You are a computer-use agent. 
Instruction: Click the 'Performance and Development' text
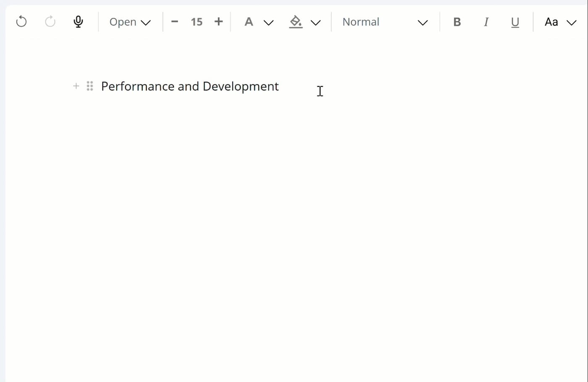tap(190, 86)
